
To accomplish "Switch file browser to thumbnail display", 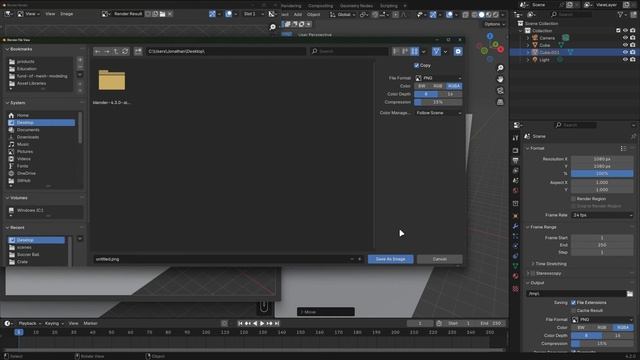I will coord(414,51).
